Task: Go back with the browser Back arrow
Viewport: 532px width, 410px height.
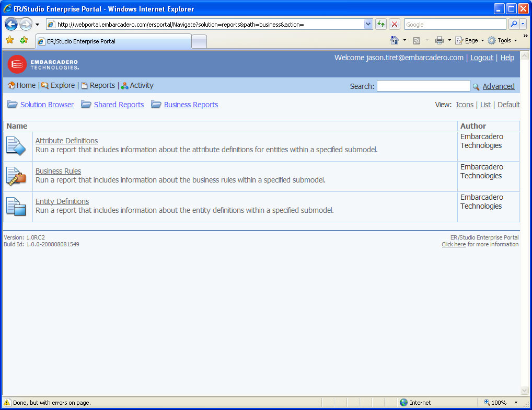Action: point(11,25)
